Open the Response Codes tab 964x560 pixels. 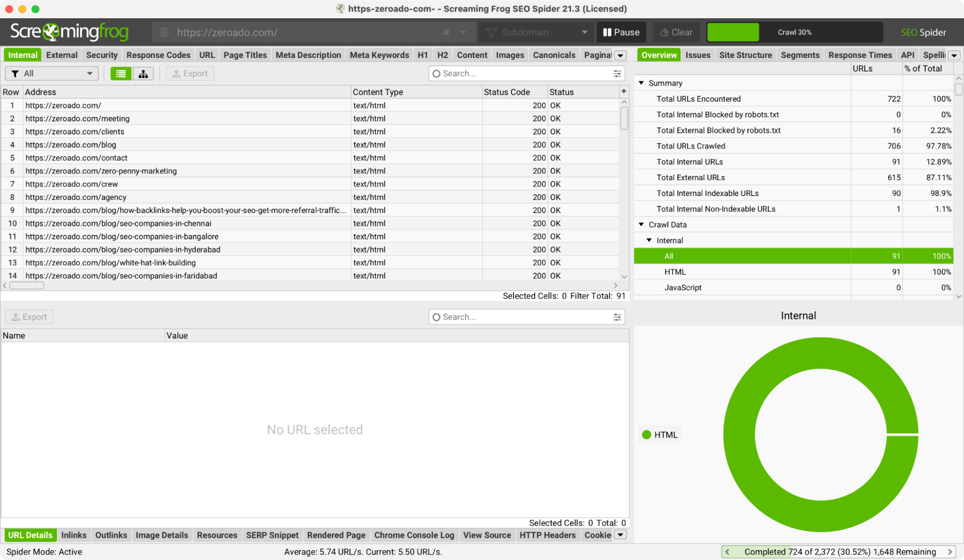coord(158,55)
